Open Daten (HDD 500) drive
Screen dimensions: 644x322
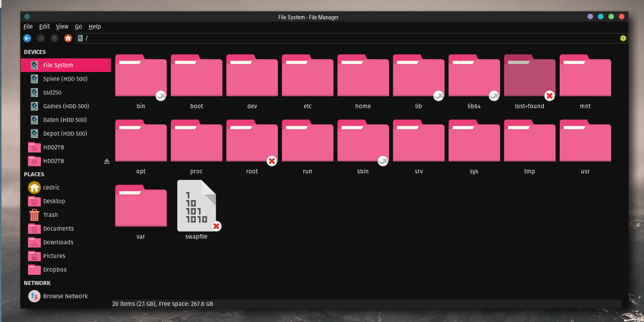[x=66, y=120]
